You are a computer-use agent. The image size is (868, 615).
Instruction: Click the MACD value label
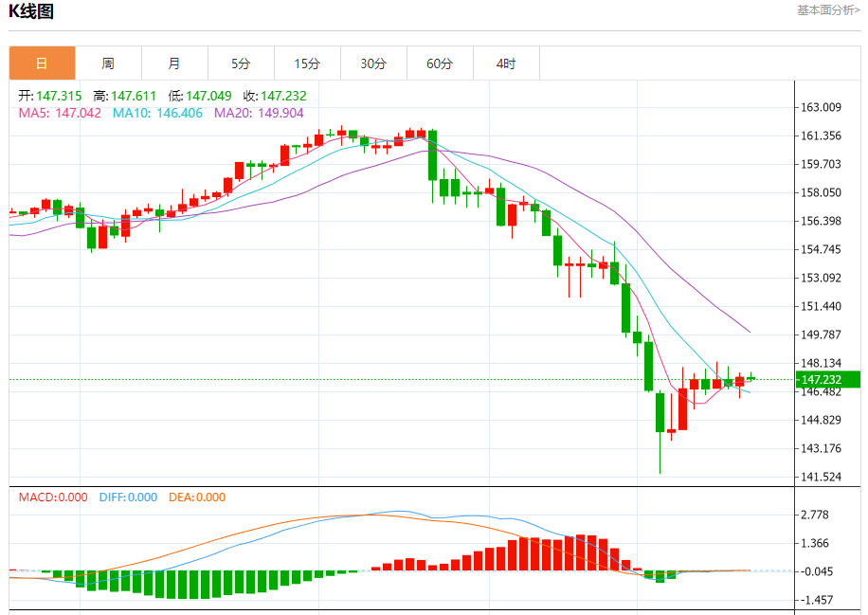(x=53, y=497)
